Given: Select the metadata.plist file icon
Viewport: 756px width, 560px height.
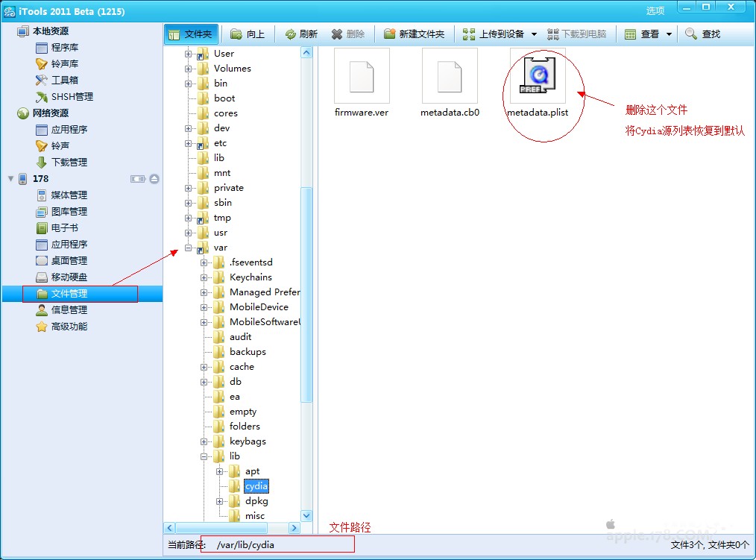Looking at the screenshot, I should [x=538, y=76].
